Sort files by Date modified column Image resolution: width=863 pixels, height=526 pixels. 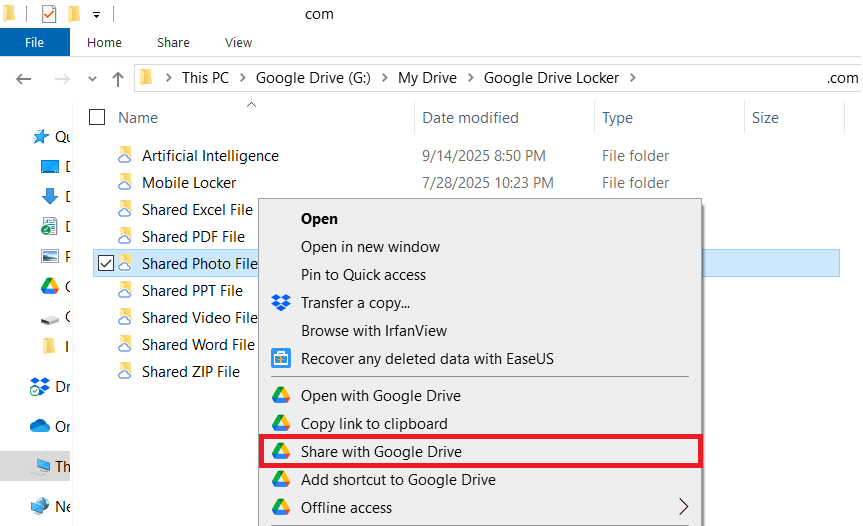click(x=470, y=118)
